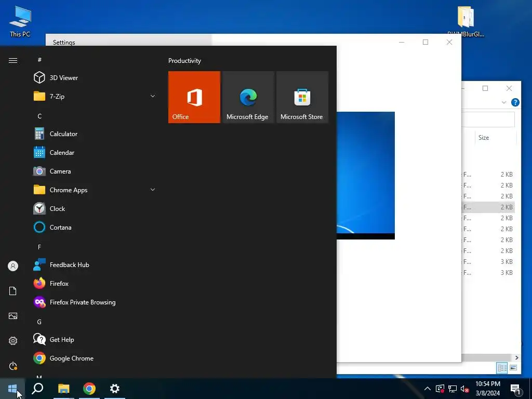Open the Chrome Apps folder entry

[x=95, y=190]
